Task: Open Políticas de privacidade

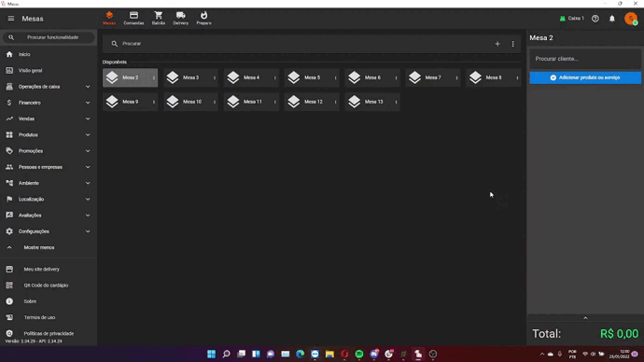Action: pyautogui.click(x=49, y=333)
